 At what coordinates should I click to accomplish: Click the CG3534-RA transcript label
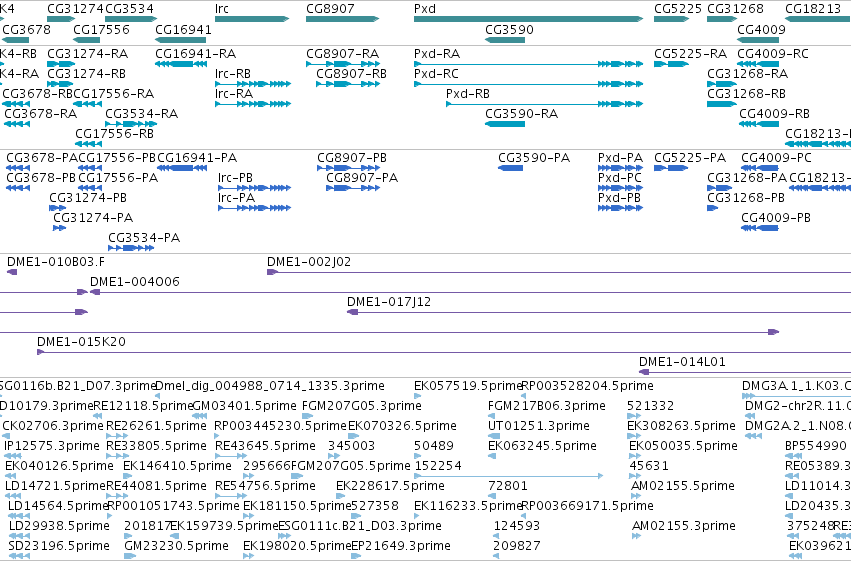pos(142,114)
